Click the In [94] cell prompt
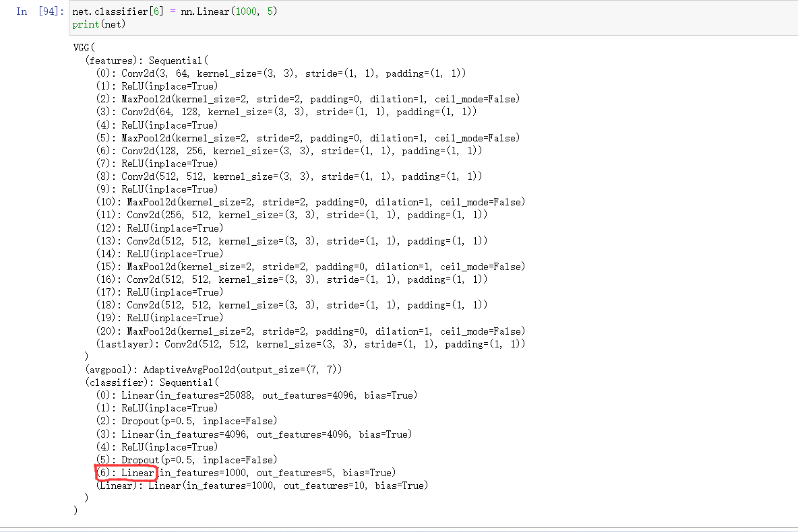Image resolution: width=798 pixels, height=532 pixels. coord(40,11)
